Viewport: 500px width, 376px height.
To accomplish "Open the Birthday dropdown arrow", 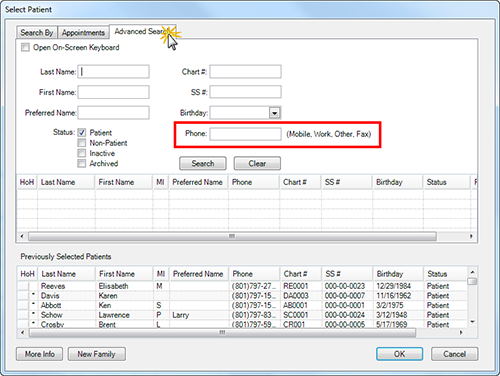I will coord(274,113).
